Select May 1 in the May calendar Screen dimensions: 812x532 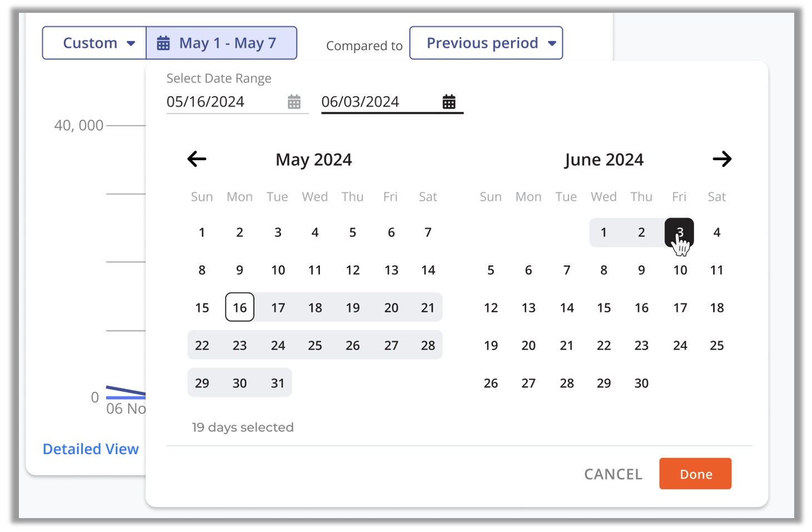click(x=202, y=233)
